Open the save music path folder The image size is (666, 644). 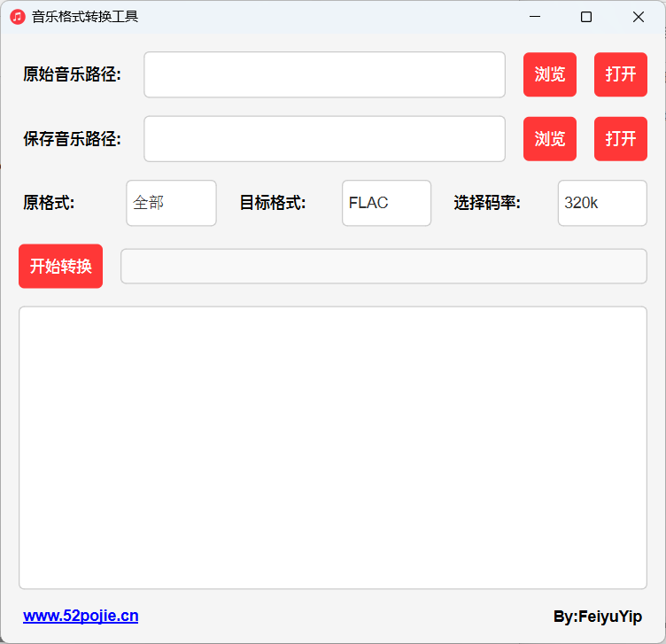click(x=621, y=139)
